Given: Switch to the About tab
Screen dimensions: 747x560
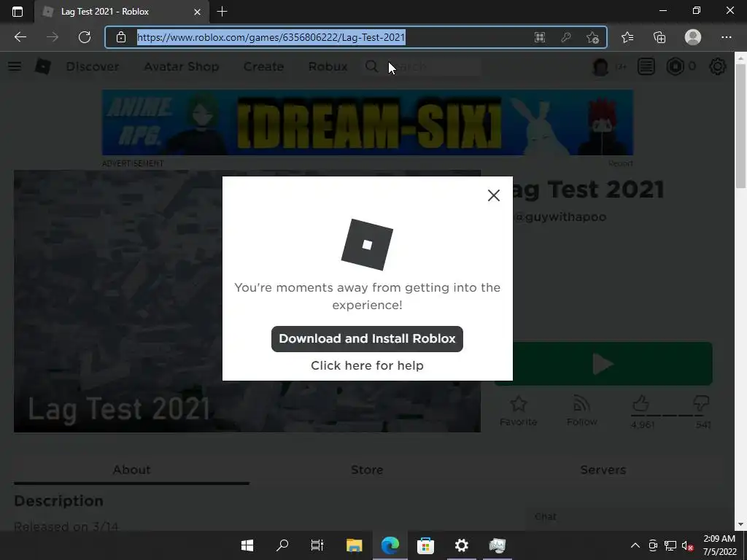Looking at the screenshot, I should tap(131, 470).
